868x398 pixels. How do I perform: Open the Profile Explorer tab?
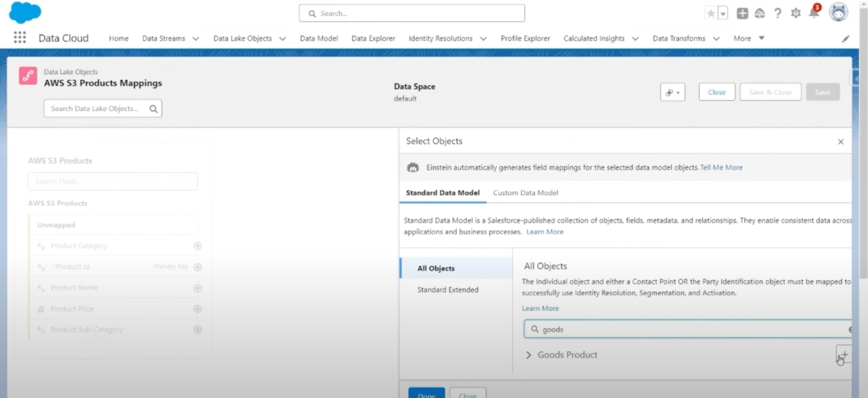click(x=525, y=39)
